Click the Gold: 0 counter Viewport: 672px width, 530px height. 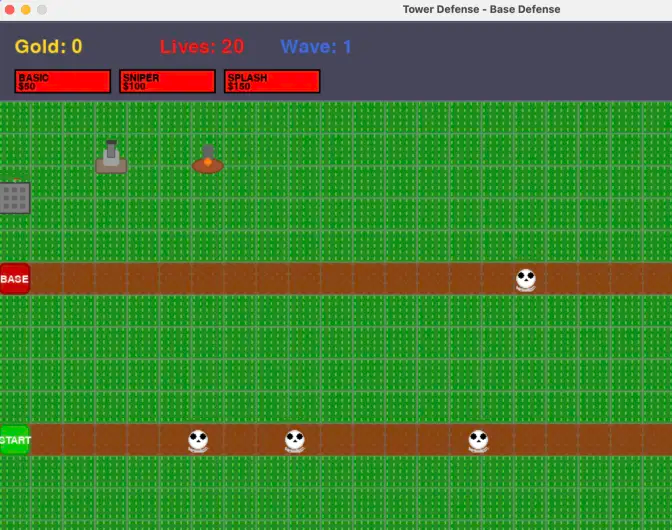[x=48, y=47]
